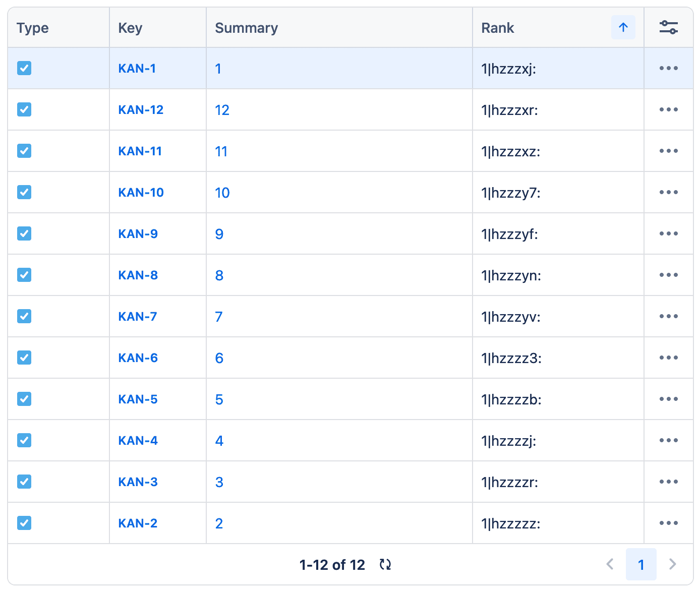
Task: Click the task type icon for KAN-4
Action: [x=24, y=440]
